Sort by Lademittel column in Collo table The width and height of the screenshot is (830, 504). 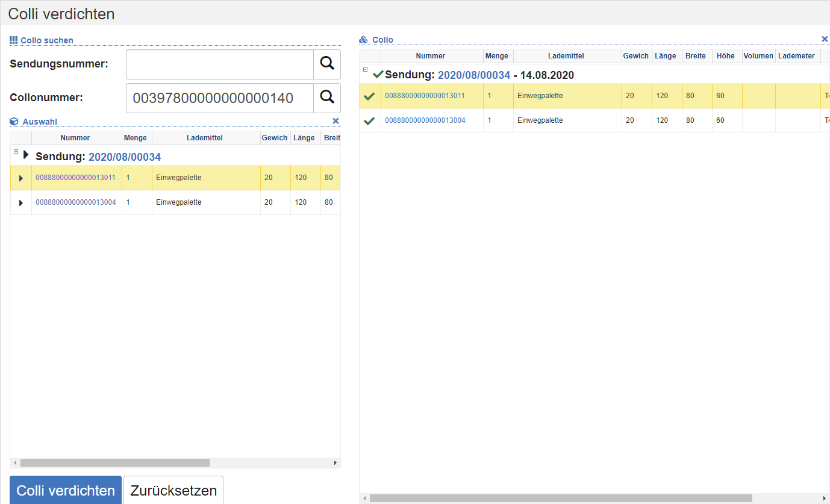tap(566, 56)
